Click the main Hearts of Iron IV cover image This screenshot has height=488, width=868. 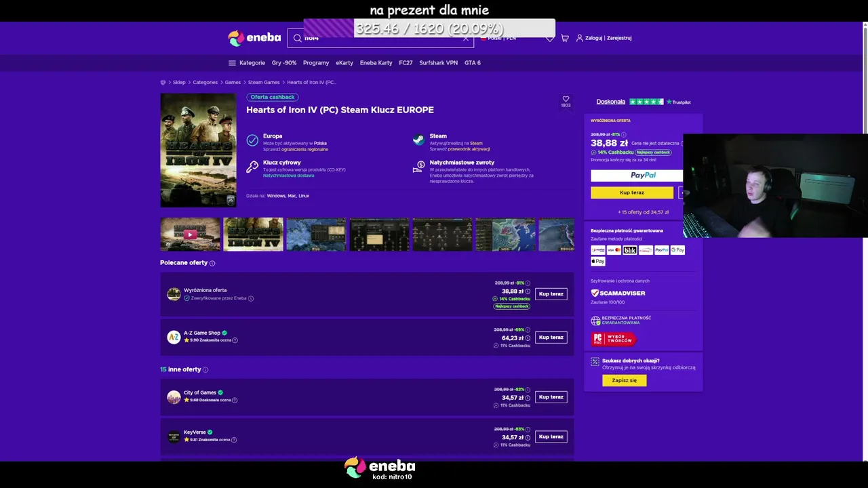(x=198, y=150)
